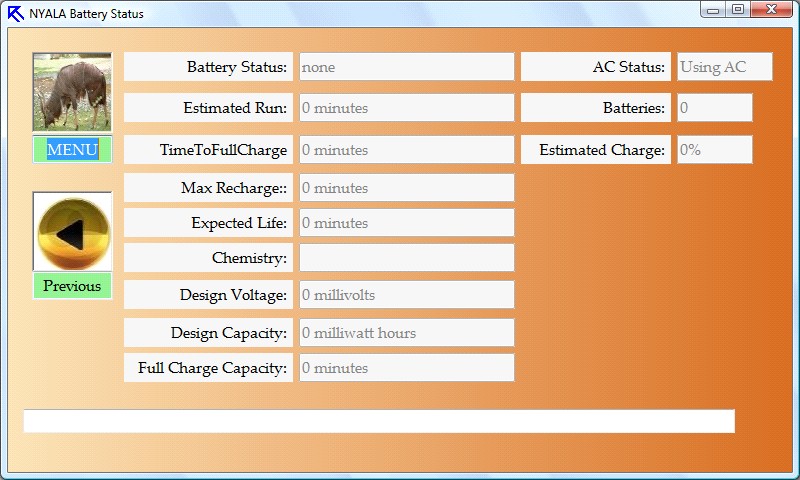Select the Expected Life value field
Viewport: 800px width, 480px height.
pos(406,223)
